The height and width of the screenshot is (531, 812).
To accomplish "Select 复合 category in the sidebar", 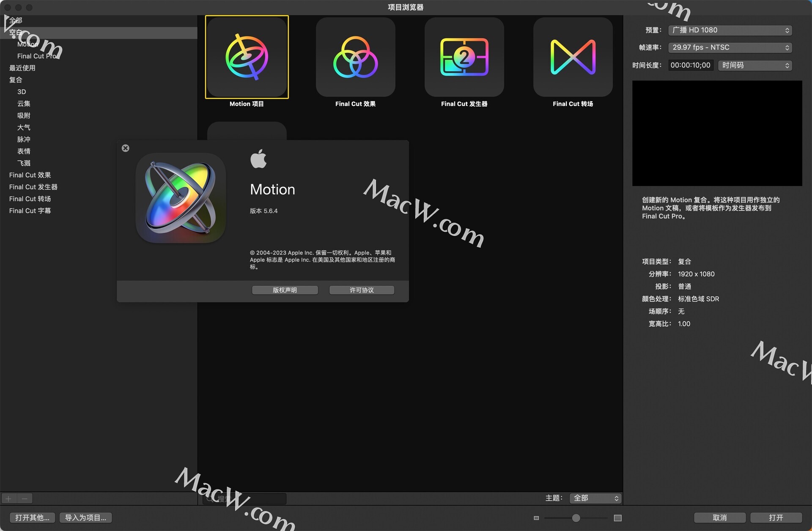I will tap(99, 79).
